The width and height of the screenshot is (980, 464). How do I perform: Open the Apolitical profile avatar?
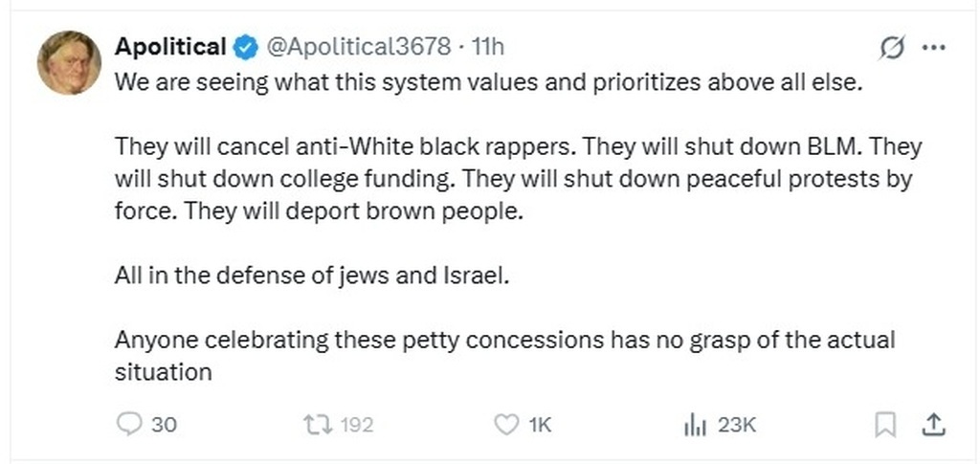pyautogui.click(x=69, y=62)
